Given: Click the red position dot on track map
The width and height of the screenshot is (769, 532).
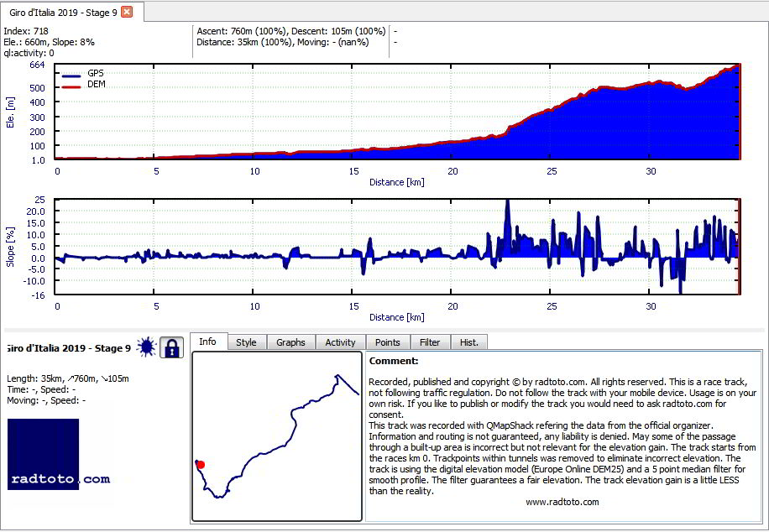Looking at the screenshot, I should (201, 464).
